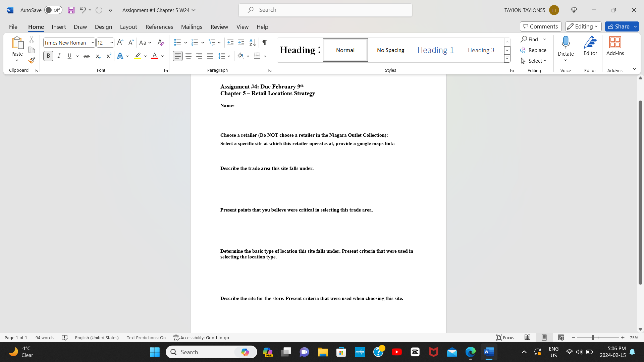Open the Comments panel

pos(540,26)
